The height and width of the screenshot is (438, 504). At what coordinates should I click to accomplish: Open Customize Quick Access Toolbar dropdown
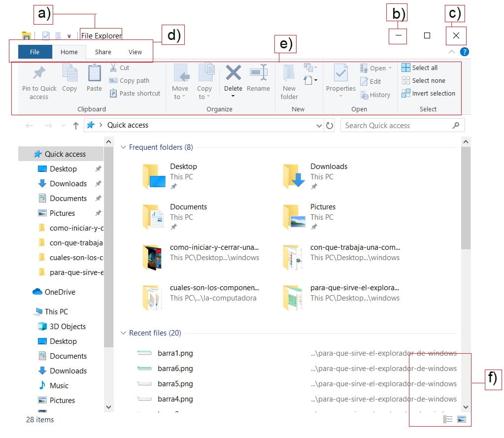tap(69, 36)
